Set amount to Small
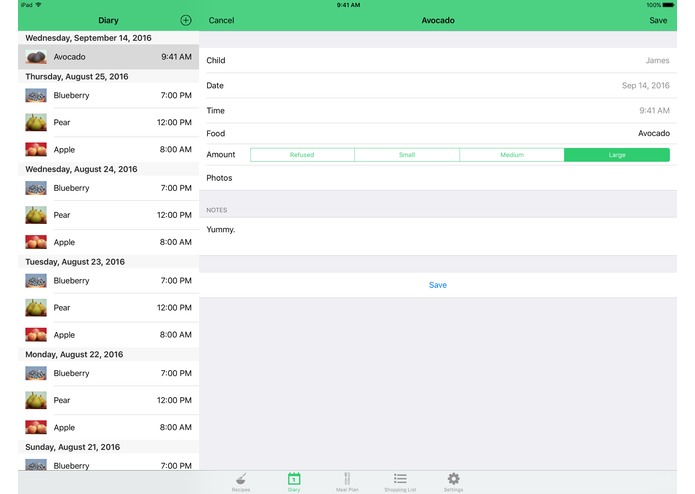695x494 pixels. coord(407,155)
